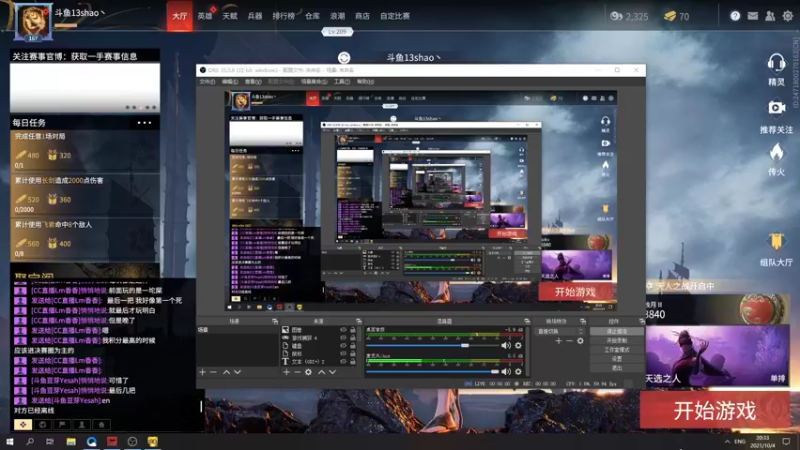Viewport: 800px width, 450px height.
Task: Remove the selected source in OBS
Action: (297, 372)
